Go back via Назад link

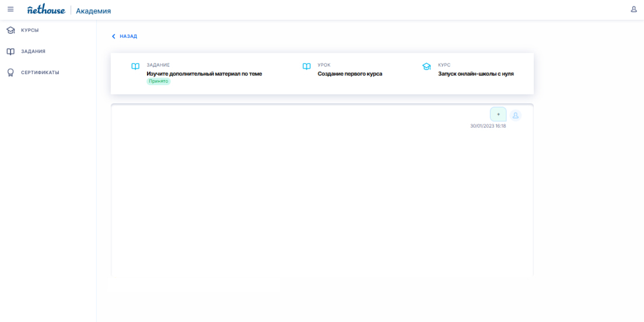(128, 36)
